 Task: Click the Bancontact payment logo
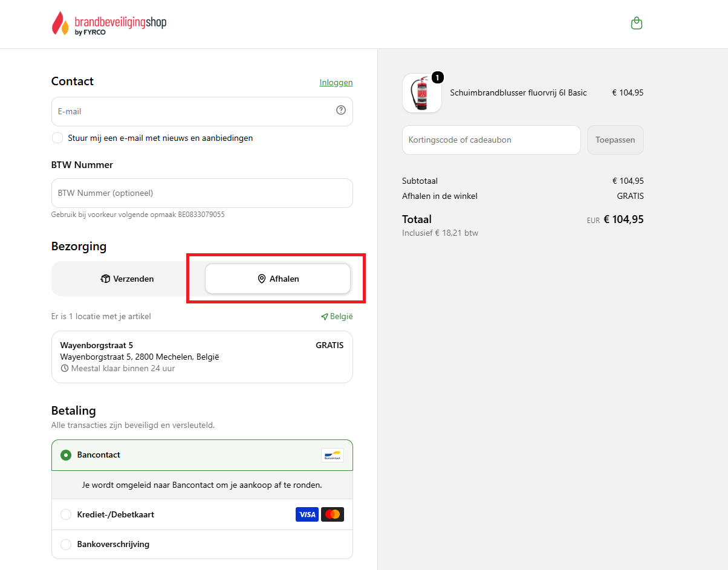click(x=333, y=455)
